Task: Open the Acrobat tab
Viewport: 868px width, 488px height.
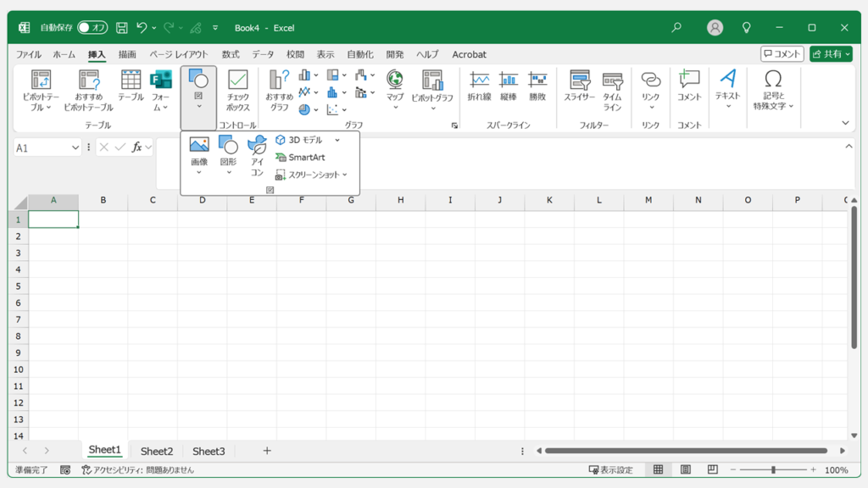Action: 469,54
